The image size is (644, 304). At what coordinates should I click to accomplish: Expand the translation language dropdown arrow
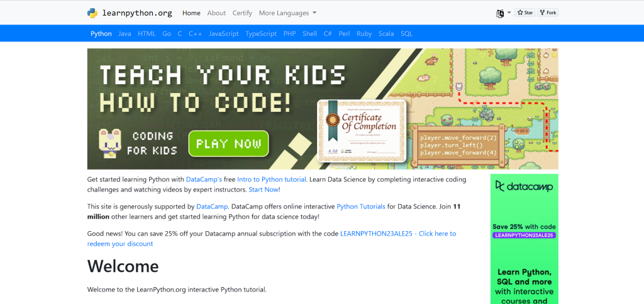pyautogui.click(x=509, y=13)
